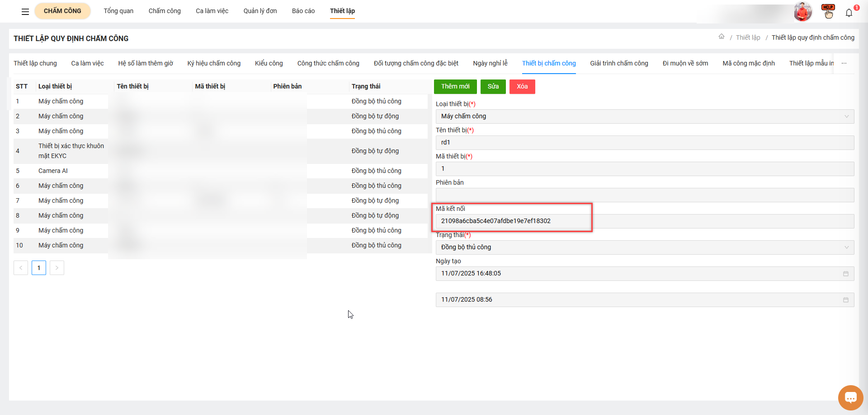Open the chat support bubble

(x=850, y=398)
